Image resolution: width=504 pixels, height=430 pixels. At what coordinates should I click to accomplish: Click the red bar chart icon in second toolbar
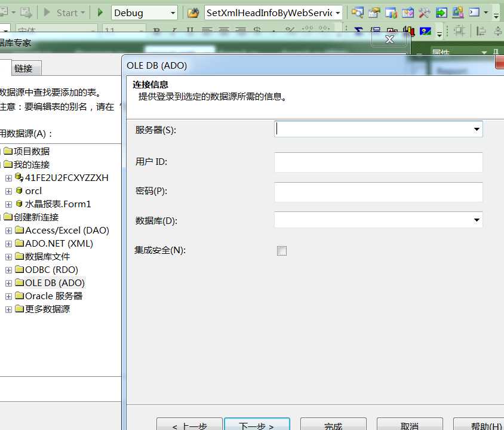pyautogui.click(x=409, y=31)
